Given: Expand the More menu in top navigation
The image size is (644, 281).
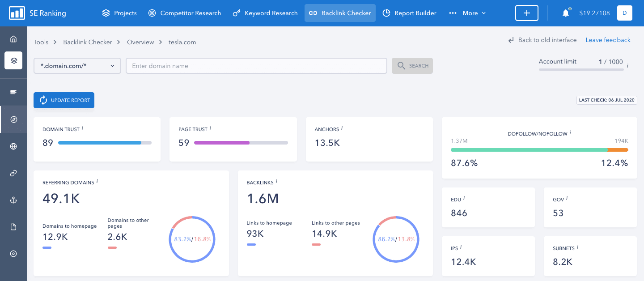Looking at the screenshot, I should tap(467, 13).
